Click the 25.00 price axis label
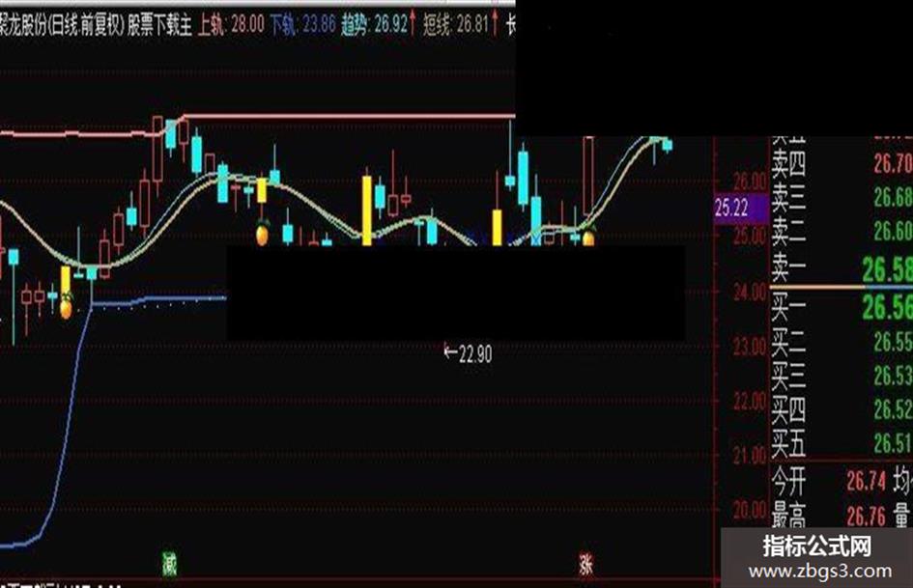The width and height of the screenshot is (913, 588). pyautogui.click(x=750, y=237)
